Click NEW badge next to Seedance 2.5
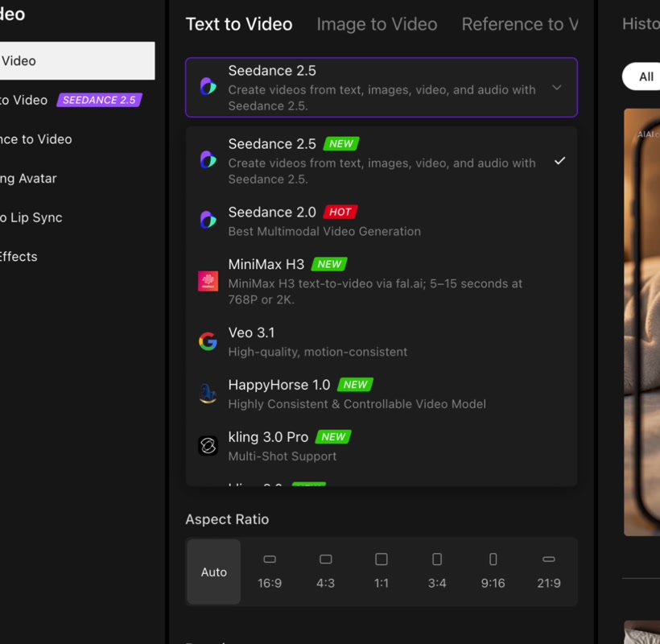 click(341, 143)
